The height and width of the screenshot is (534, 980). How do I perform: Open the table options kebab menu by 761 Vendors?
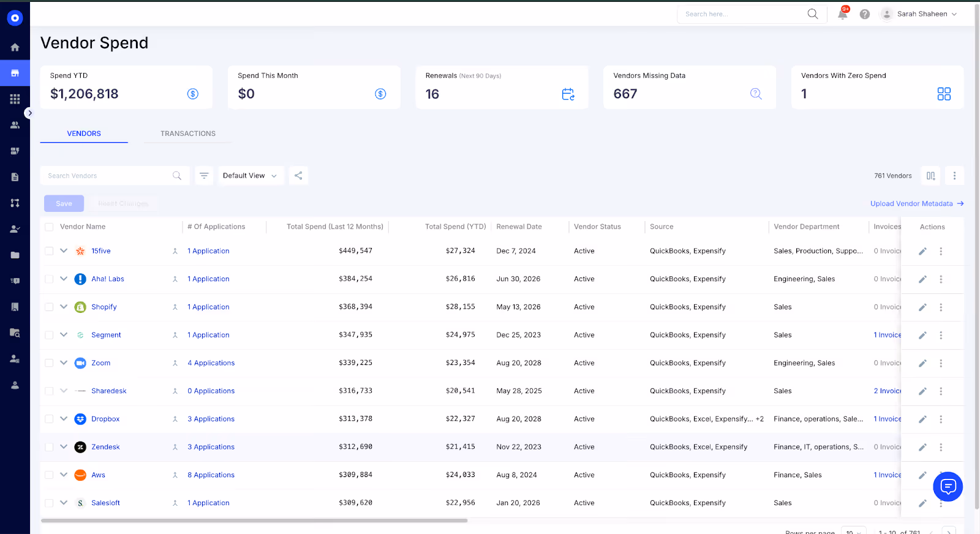tap(954, 176)
